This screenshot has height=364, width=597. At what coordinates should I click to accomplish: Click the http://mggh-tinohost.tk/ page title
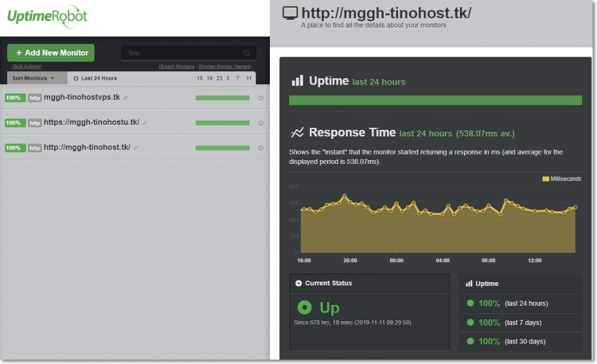click(x=386, y=13)
